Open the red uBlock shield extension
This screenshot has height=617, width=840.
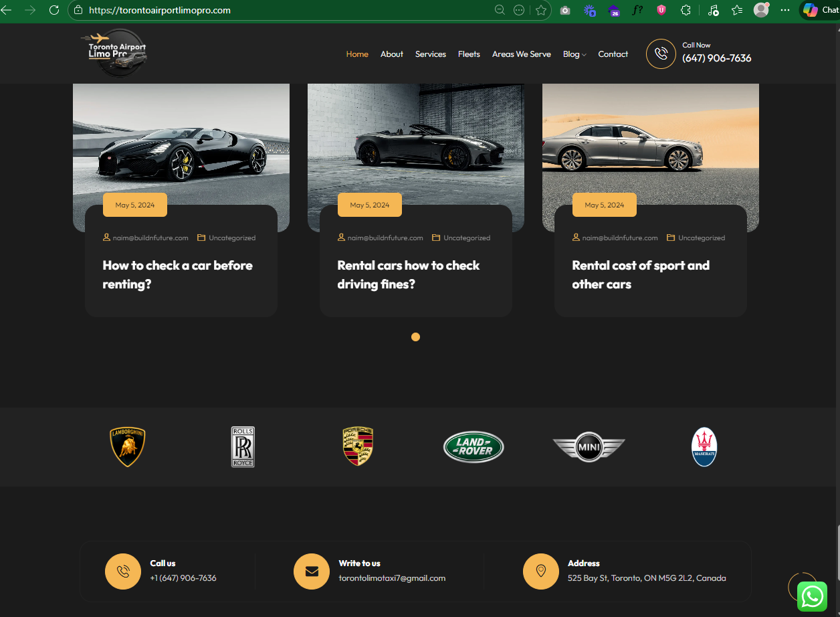pos(661,10)
